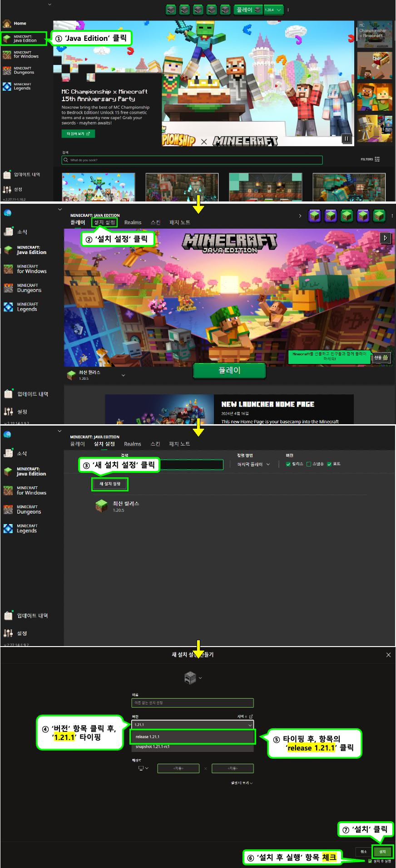396x868 pixels.
Task: Select Minecraft Dungeons in the second screen's sidebar
Action: [24, 288]
